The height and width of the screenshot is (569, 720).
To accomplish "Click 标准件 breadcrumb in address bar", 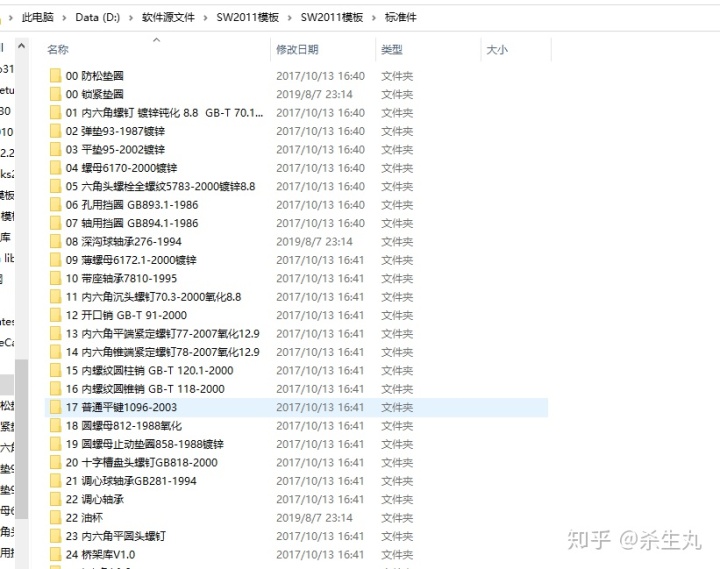I will coord(400,17).
